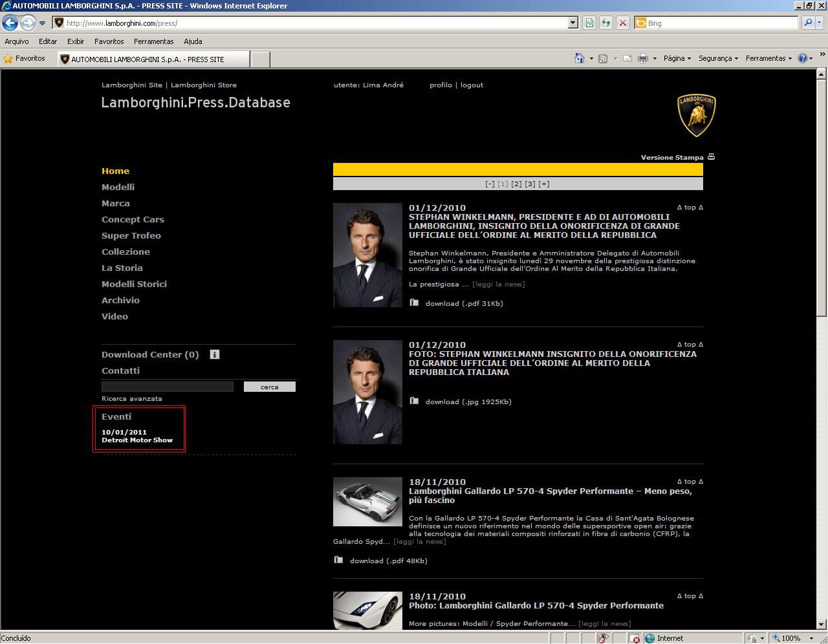Open the Arquivo menu
This screenshot has width=828, height=644.
point(17,41)
